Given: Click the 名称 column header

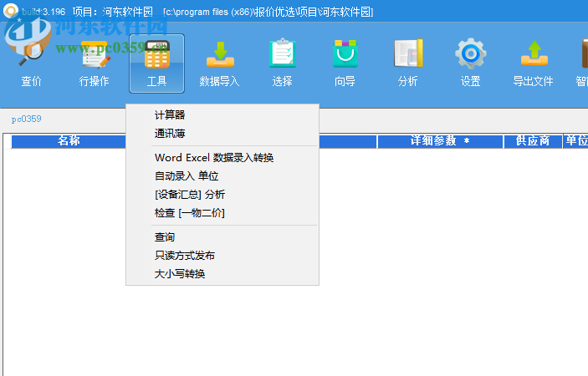Looking at the screenshot, I should pos(69,141).
